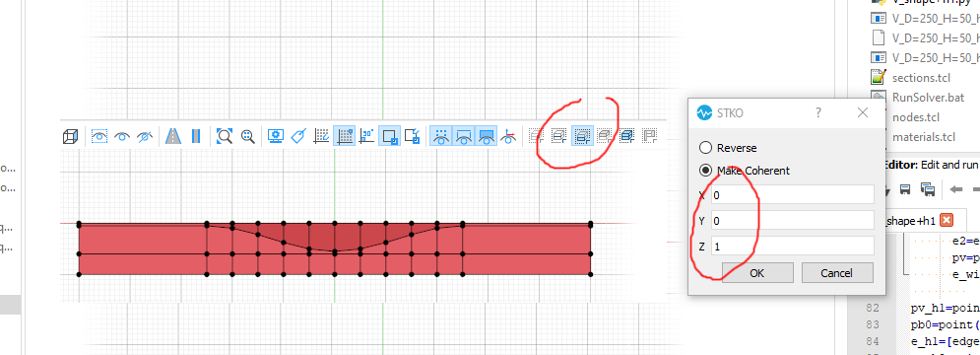Viewport: 980px width, 355px height.
Task: Click the hide selected crossed-eye icon
Action: point(145,136)
